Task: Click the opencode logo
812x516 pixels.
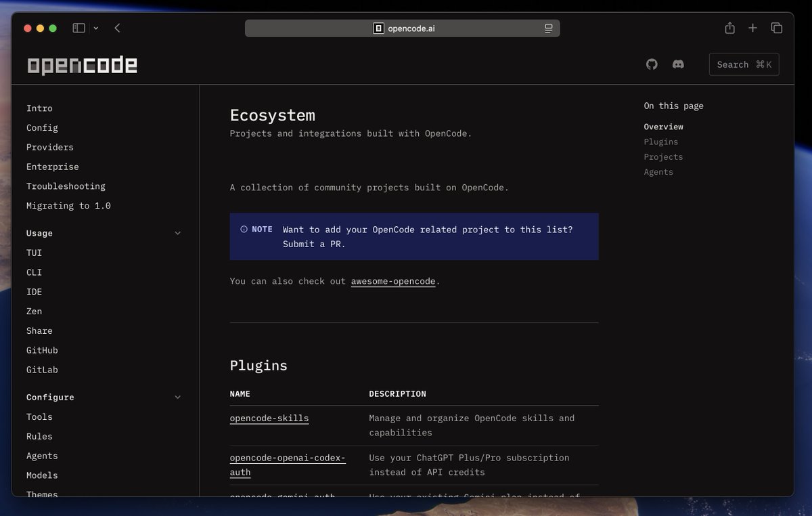Action: coord(82,65)
